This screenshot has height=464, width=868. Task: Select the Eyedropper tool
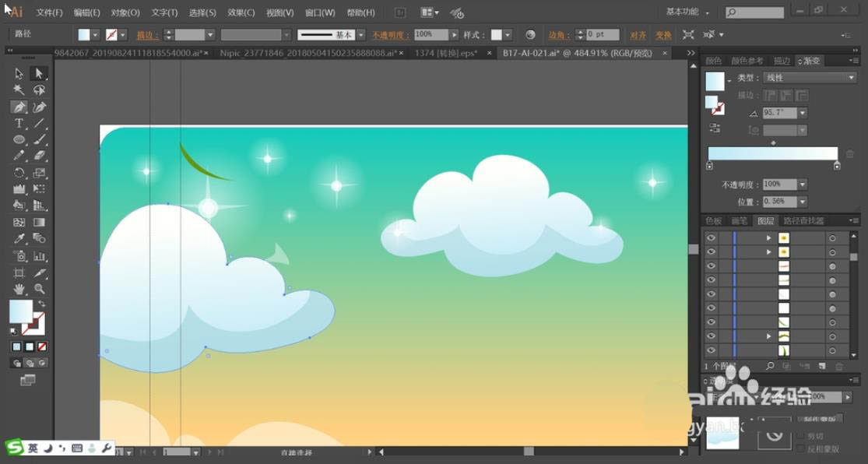click(x=19, y=239)
